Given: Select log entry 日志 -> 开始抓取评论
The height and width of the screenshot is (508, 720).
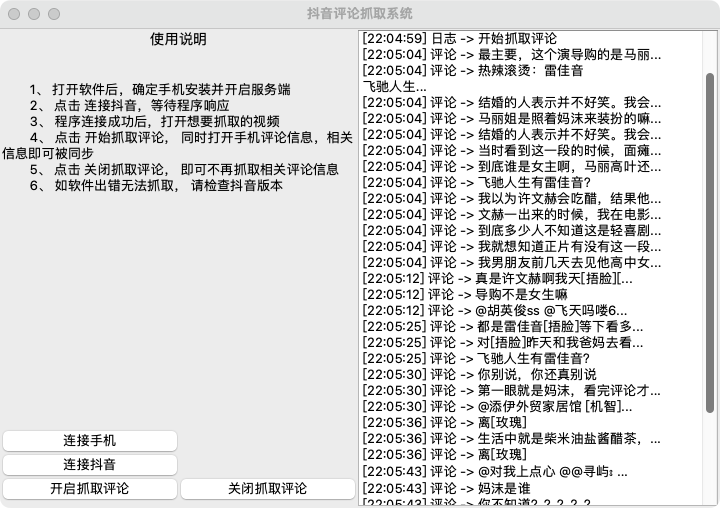Looking at the screenshot, I should point(460,38).
